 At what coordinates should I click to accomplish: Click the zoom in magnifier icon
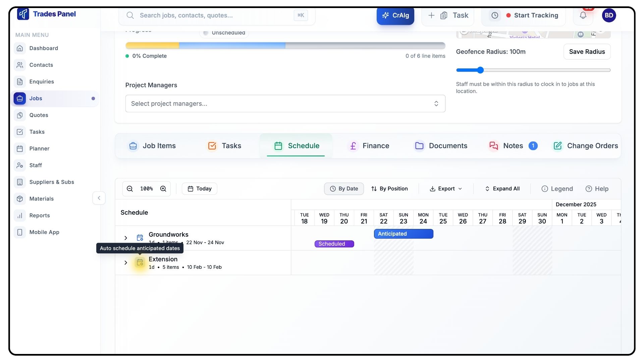(x=163, y=189)
